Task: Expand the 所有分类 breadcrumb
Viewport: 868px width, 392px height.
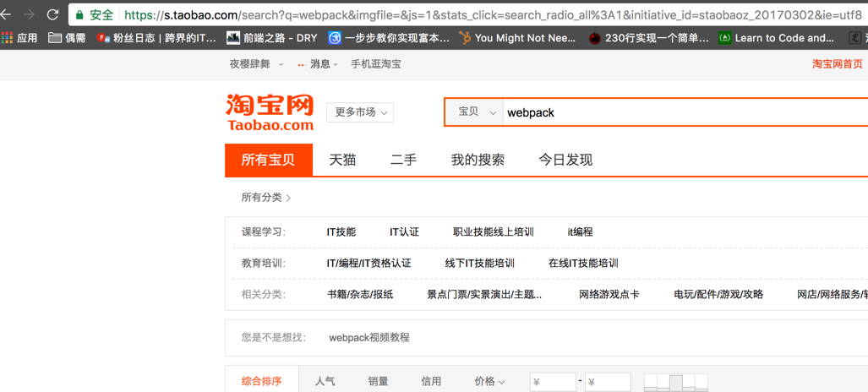Action: click(266, 197)
